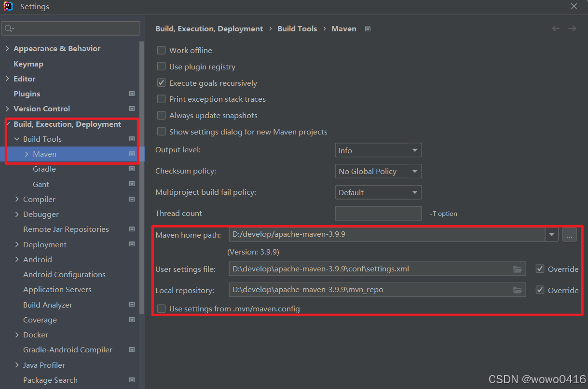Click the breadcrumb project icon after Maven

click(368, 29)
